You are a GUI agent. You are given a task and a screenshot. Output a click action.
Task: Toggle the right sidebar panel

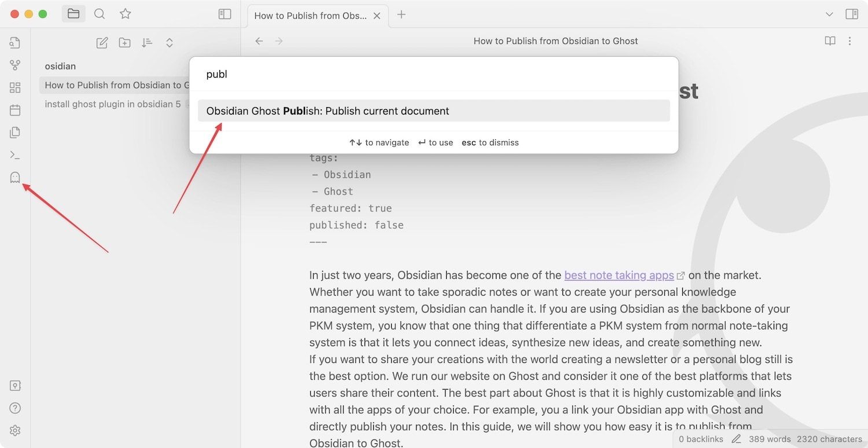(x=851, y=14)
